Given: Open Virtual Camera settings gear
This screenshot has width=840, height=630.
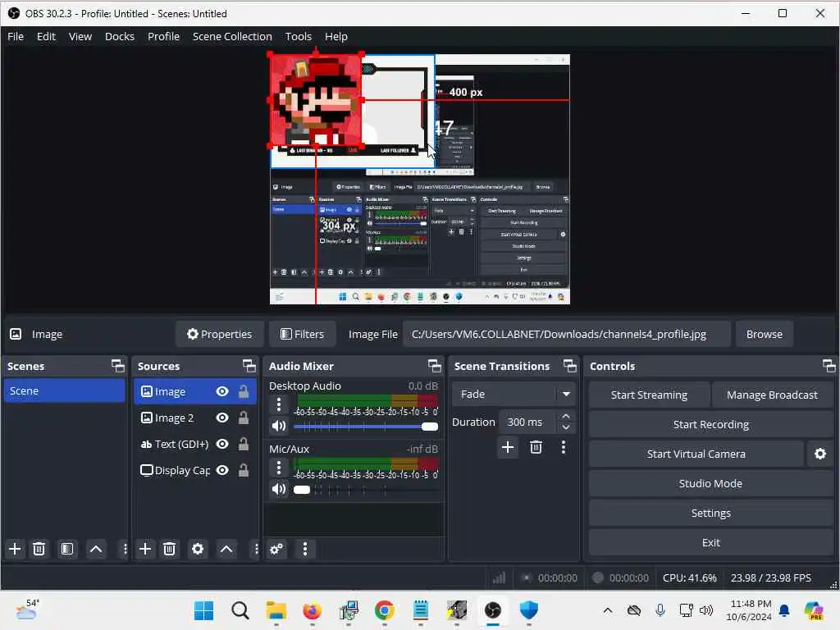Looking at the screenshot, I should pos(820,454).
